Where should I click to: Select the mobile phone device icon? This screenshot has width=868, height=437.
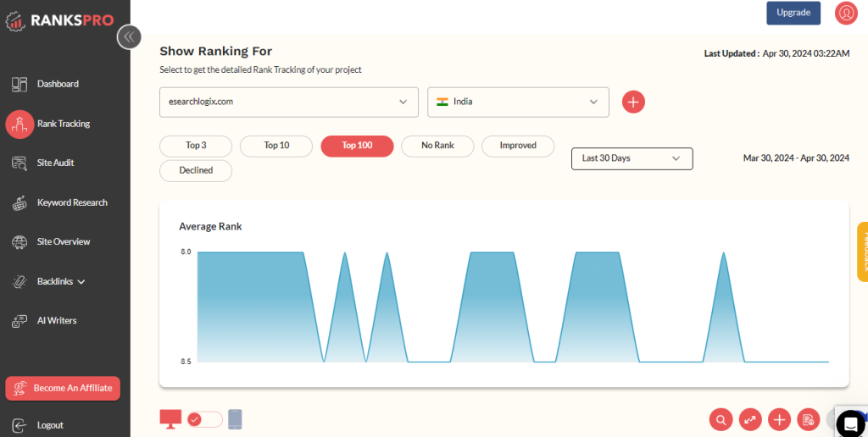coord(236,419)
